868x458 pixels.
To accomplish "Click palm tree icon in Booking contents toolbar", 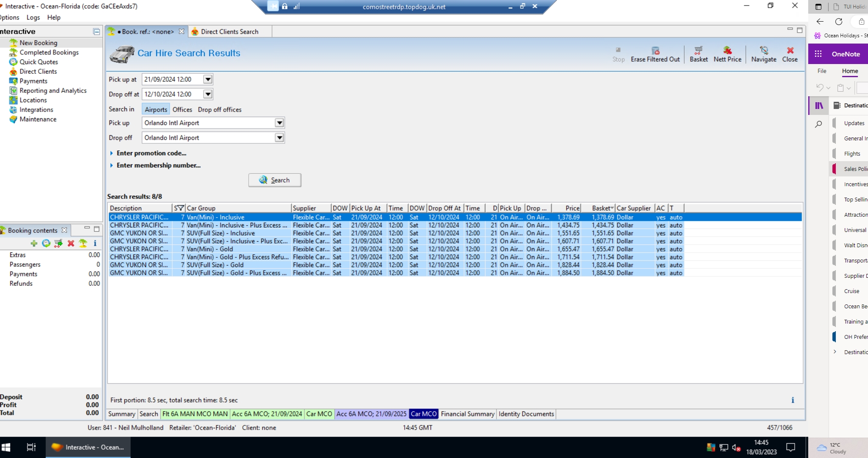I will coord(83,243).
